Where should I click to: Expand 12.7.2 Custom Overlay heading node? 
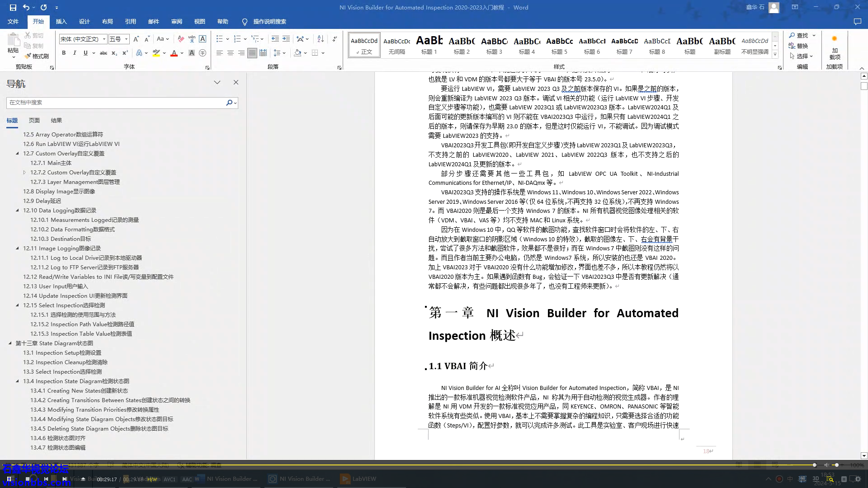pos(24,173)
